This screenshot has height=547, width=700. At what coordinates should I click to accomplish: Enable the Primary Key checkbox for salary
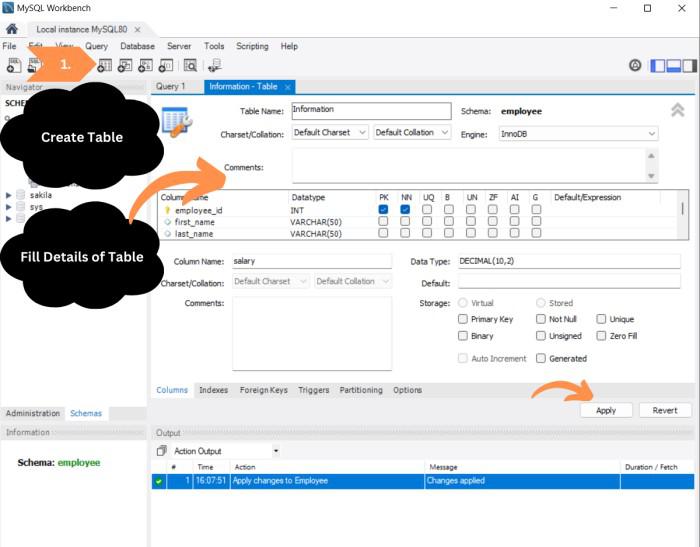click(463, 319)
